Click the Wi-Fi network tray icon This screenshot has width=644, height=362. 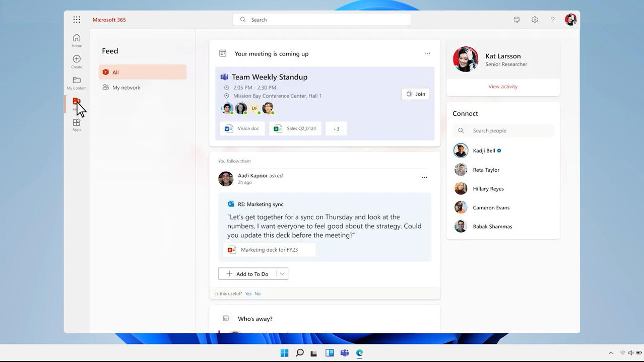pyautogui.click(x=623, y=353)
